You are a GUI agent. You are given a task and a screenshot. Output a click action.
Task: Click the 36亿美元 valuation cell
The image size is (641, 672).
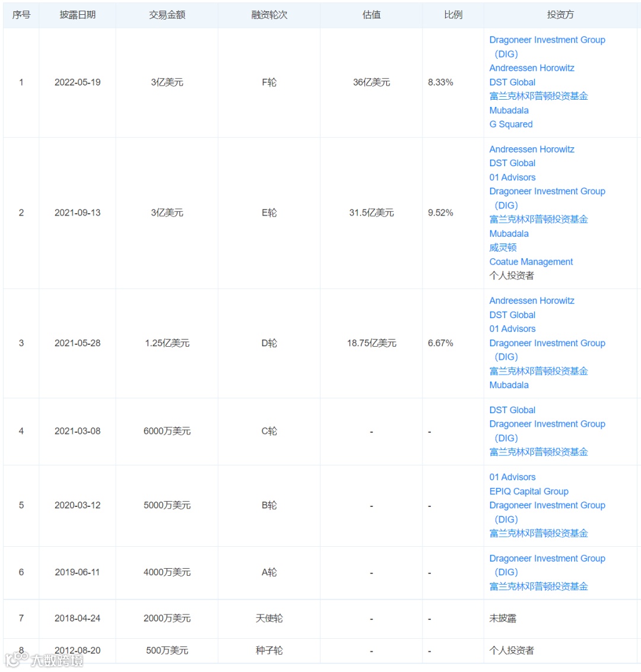click(372, 83)
